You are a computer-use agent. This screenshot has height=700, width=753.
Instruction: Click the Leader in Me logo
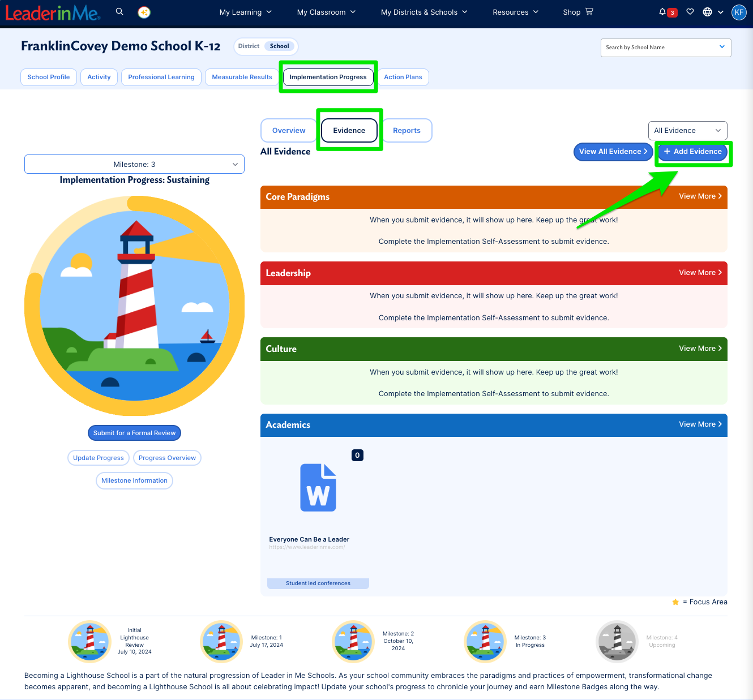(53, 12)
